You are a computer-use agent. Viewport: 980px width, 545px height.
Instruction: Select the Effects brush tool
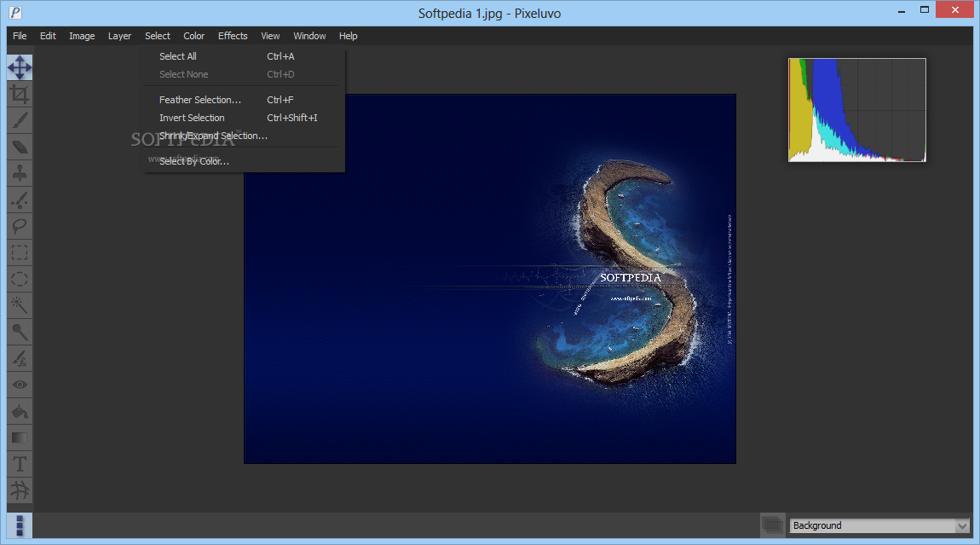coord(20,358)
